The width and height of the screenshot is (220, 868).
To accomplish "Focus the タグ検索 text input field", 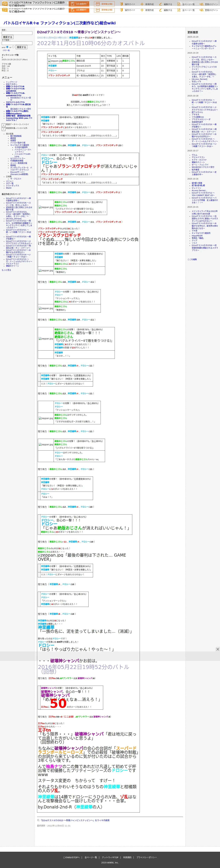I will (17, 43).
